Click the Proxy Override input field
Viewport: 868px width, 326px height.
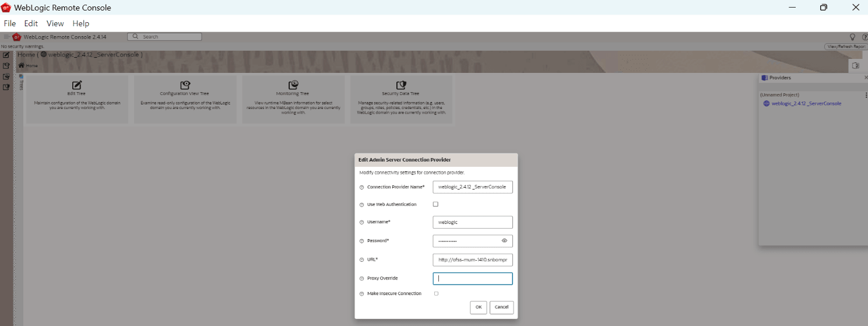click(473, 278)
